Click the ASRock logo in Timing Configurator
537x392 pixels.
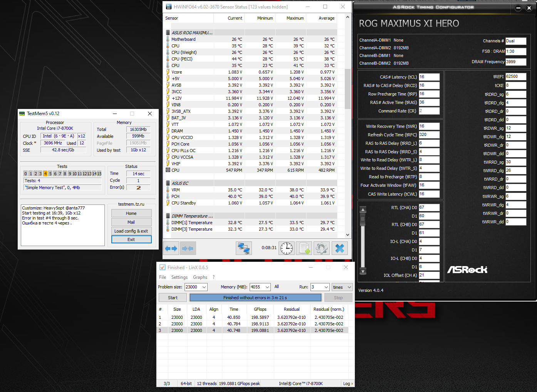click(x=467, y=270)
